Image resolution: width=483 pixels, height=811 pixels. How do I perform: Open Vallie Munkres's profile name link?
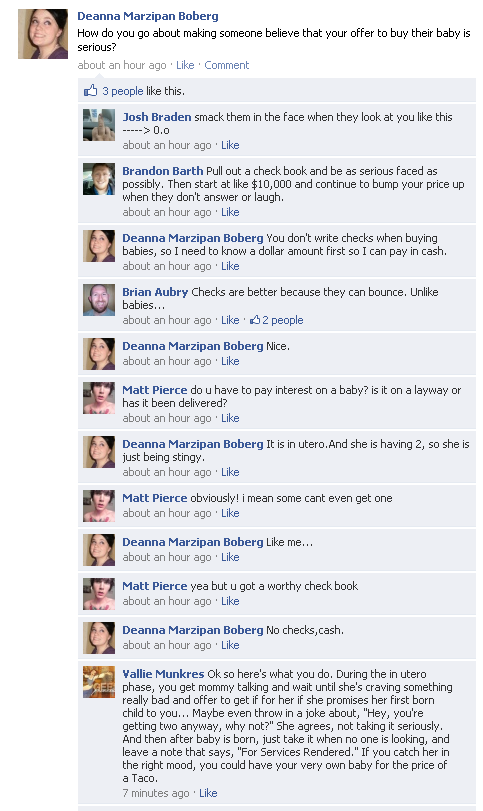[163, 674]
